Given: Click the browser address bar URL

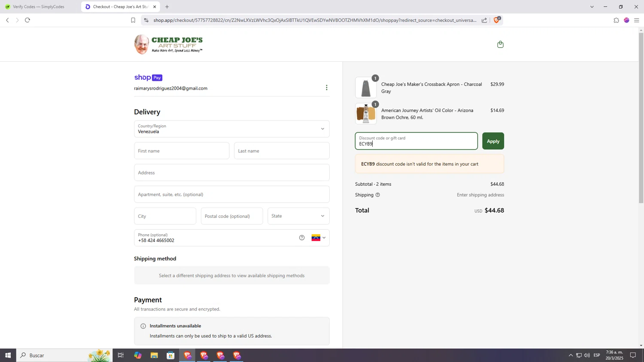Looking at the screenshot, I should click(x=315, y=20).
